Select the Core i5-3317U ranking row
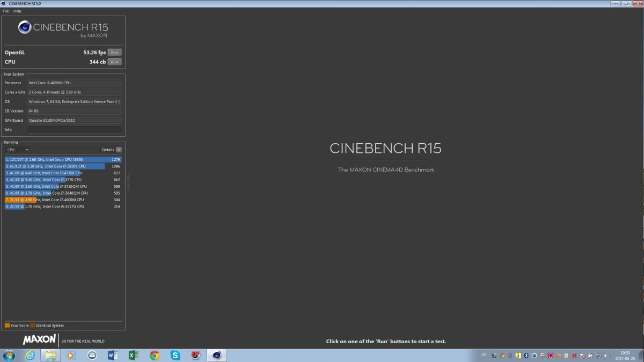The height and width of the screenshot is (362, 644). pos(63,206)
